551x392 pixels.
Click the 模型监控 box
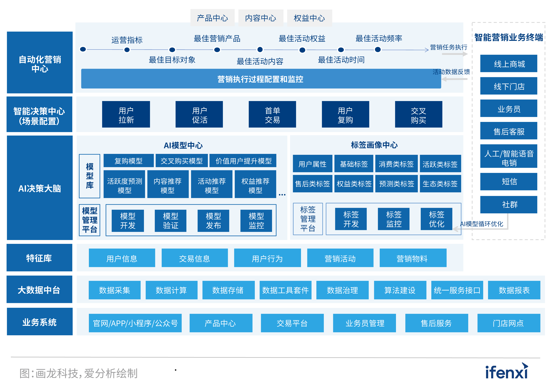(256, 221)
